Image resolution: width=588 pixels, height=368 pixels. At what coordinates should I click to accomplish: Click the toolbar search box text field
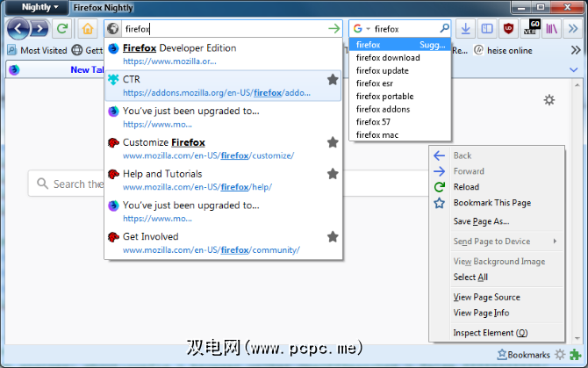coord(405,28)
